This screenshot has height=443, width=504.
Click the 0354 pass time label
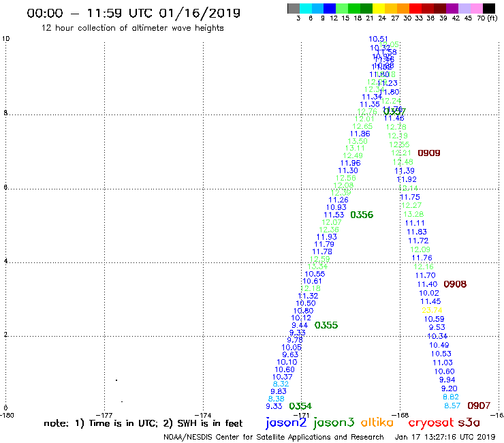click(x=300, y=406)
